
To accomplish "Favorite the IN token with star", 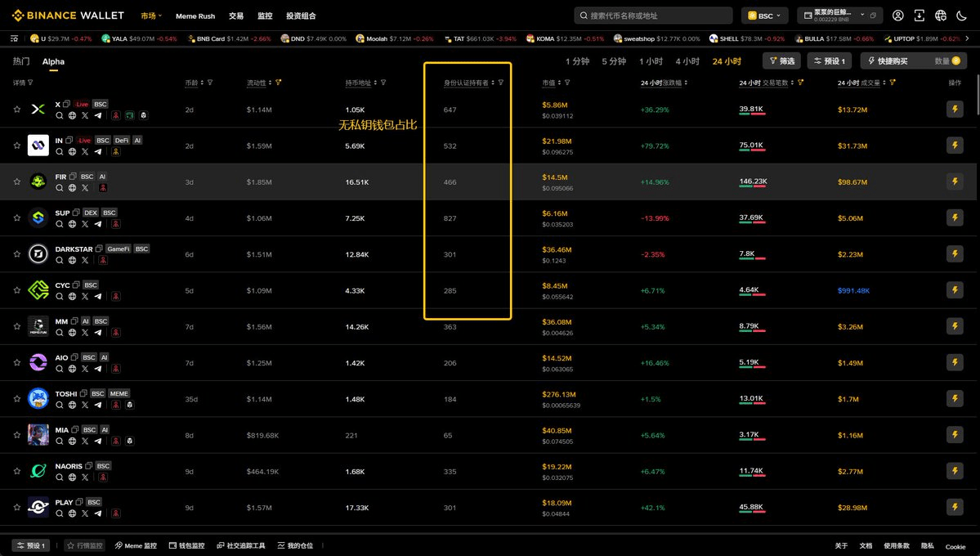I will pos(17,146).
